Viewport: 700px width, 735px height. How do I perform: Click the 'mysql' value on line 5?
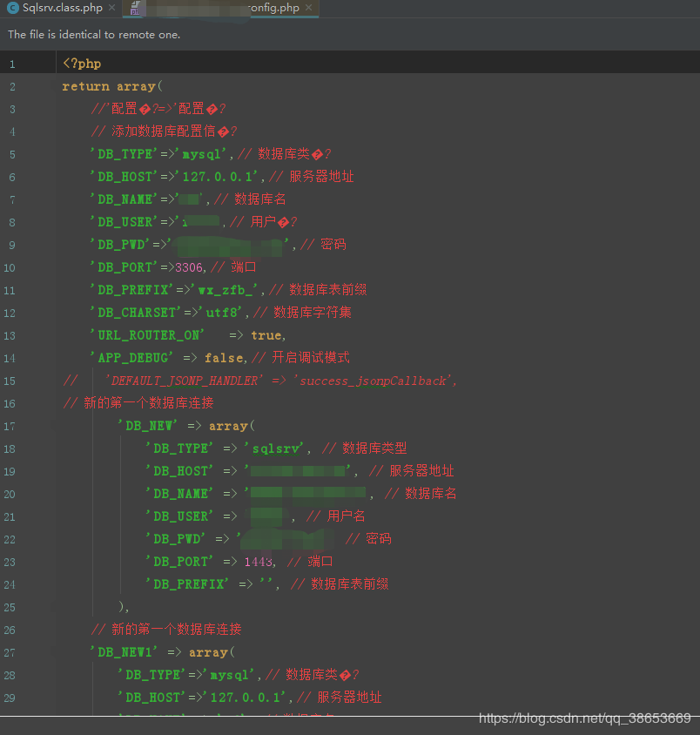tap(201, 154)
